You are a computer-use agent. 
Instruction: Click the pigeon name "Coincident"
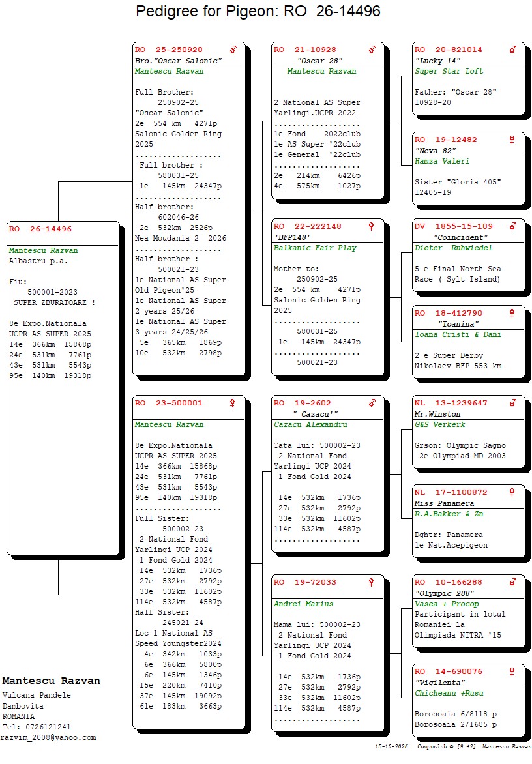(x=460, y=238)
